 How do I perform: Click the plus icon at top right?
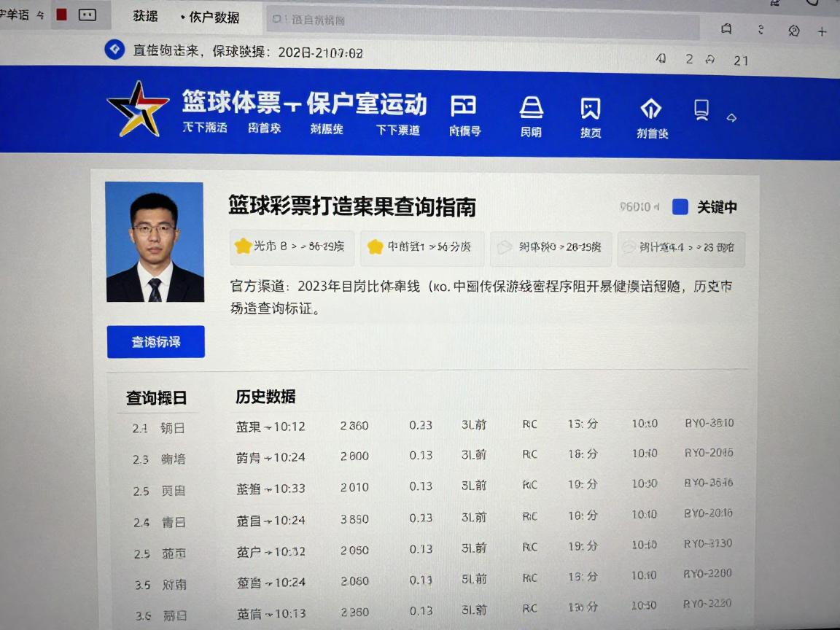pyautogui.click(x=822, y=31)
